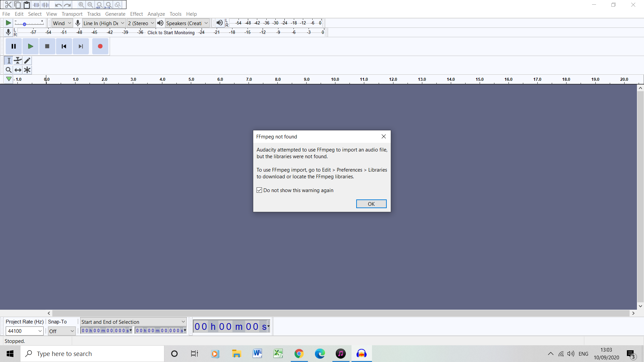Open Google Chrome from the taskbar
This screenshot has height=362, width=644.
[299, 354]
